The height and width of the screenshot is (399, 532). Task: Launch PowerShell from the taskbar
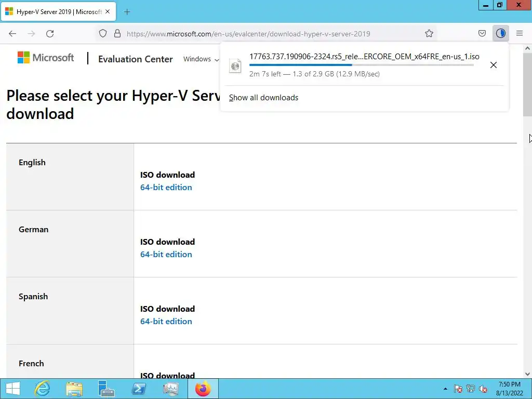click(138, 389)
